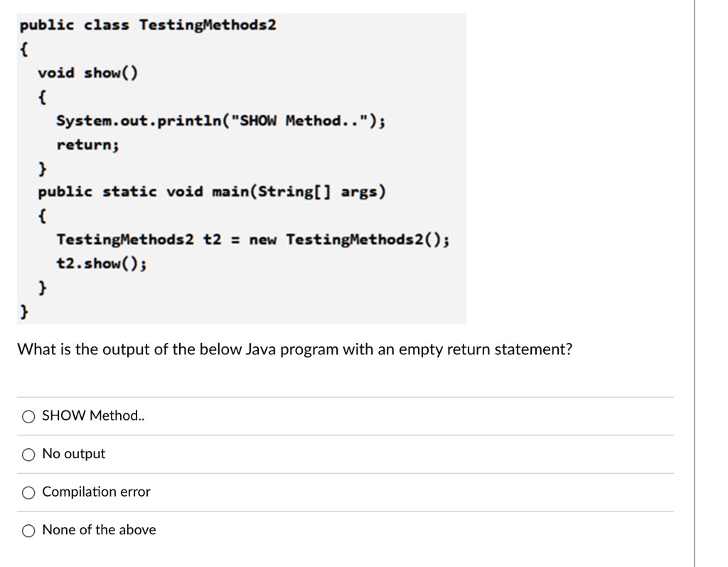
Task: Click the main method declaration line
Action: [213, 191]
